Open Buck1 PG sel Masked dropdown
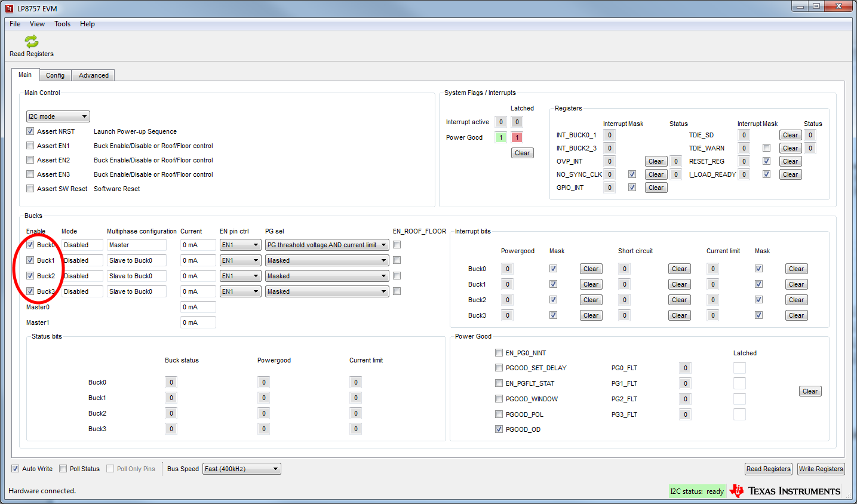This screenshot has height=504, width=857. [327, 260]
